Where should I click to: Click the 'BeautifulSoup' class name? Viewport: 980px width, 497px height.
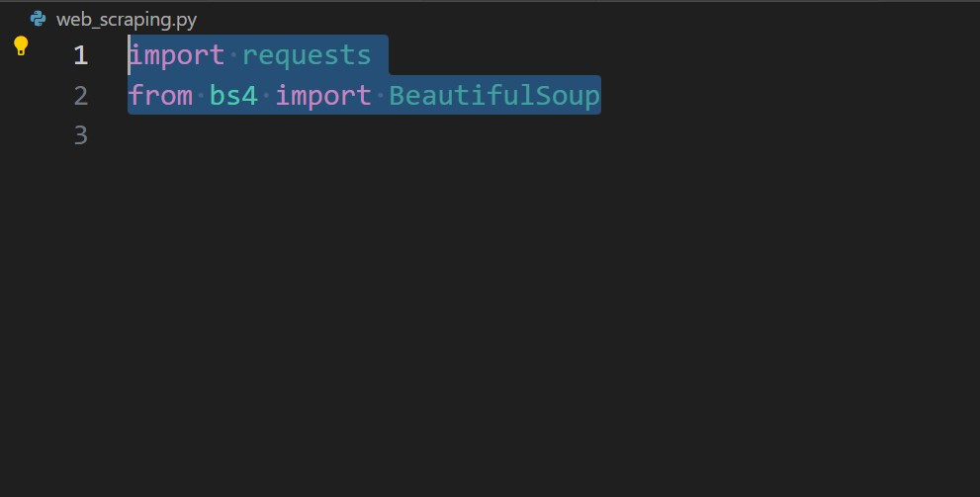click(x=494, y=96)
